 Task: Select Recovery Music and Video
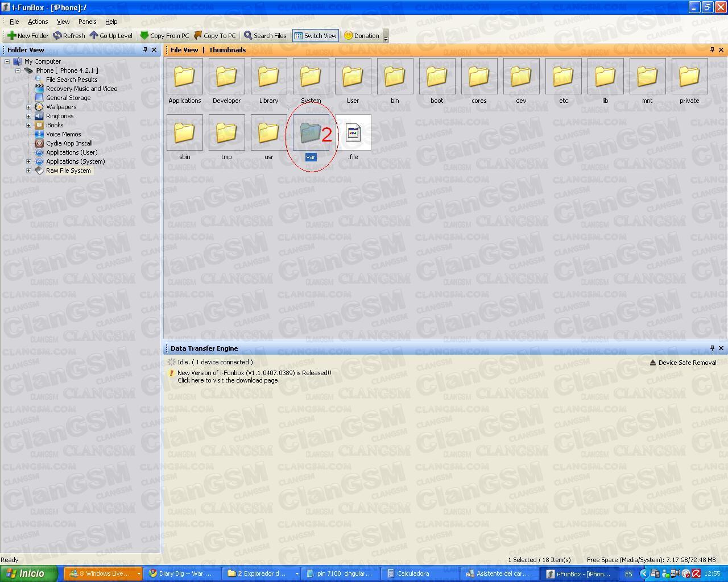point(81,89)
